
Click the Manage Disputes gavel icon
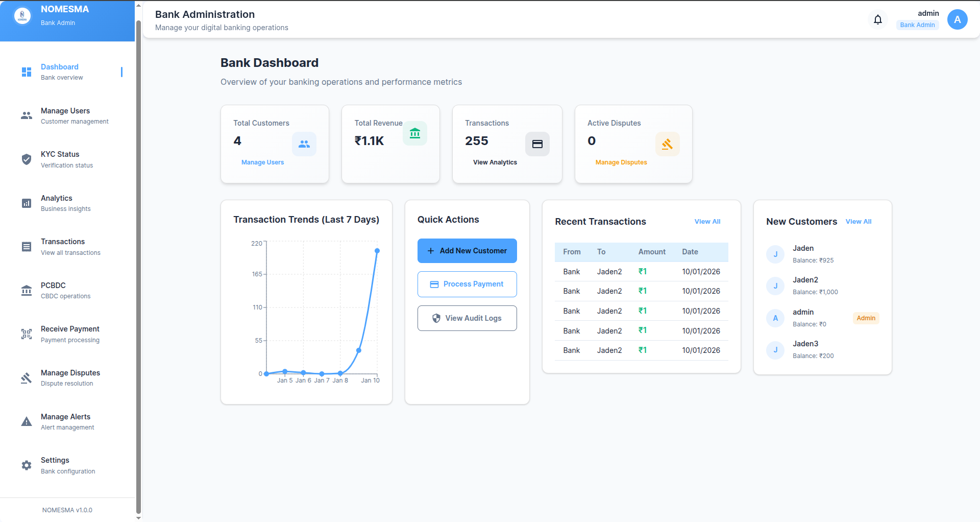tap(26, 378)
